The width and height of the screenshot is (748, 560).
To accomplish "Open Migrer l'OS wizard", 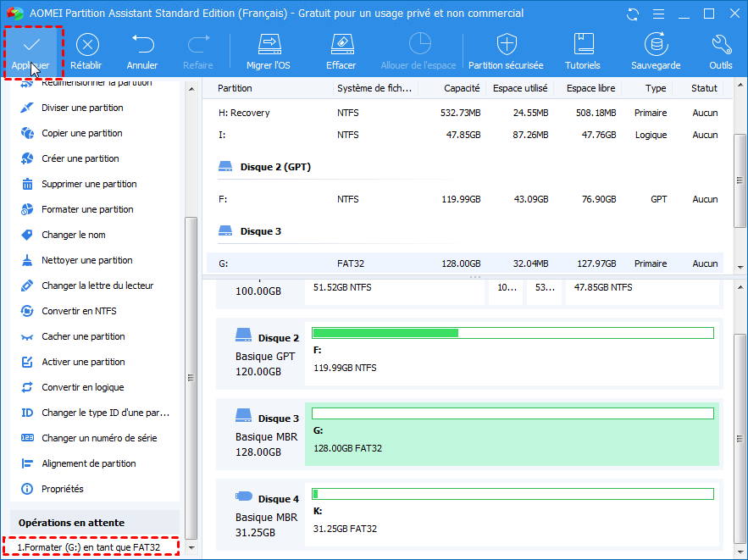I will (x=269, y=52).
